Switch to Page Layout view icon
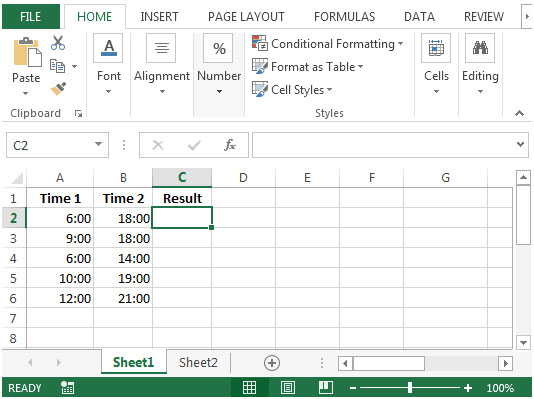Image resolution: width=534 pixels, height=399 pixels. pyautogui.click(x=288, y=387)
